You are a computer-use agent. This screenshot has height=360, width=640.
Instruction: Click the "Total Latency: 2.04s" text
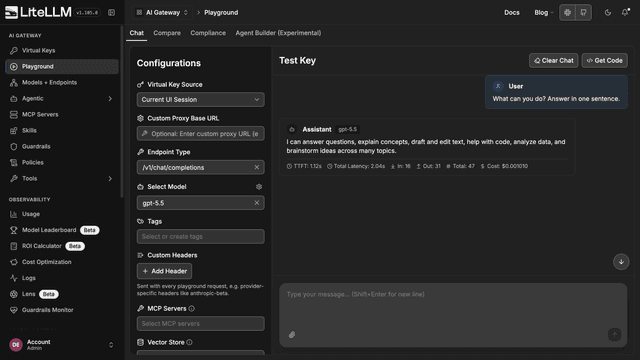click(359, 166)
